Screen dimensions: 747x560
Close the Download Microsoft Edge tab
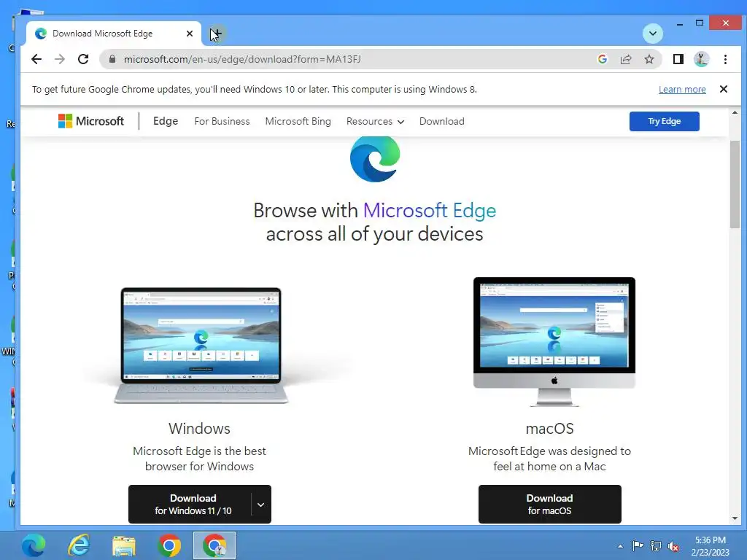point(190,34)
